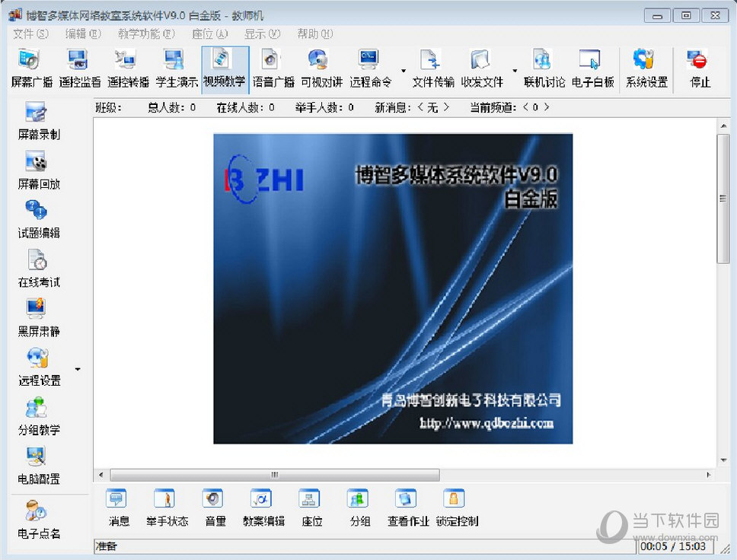Select 视频教学 video teaching

pyautogui.click(x=225, y=68)
